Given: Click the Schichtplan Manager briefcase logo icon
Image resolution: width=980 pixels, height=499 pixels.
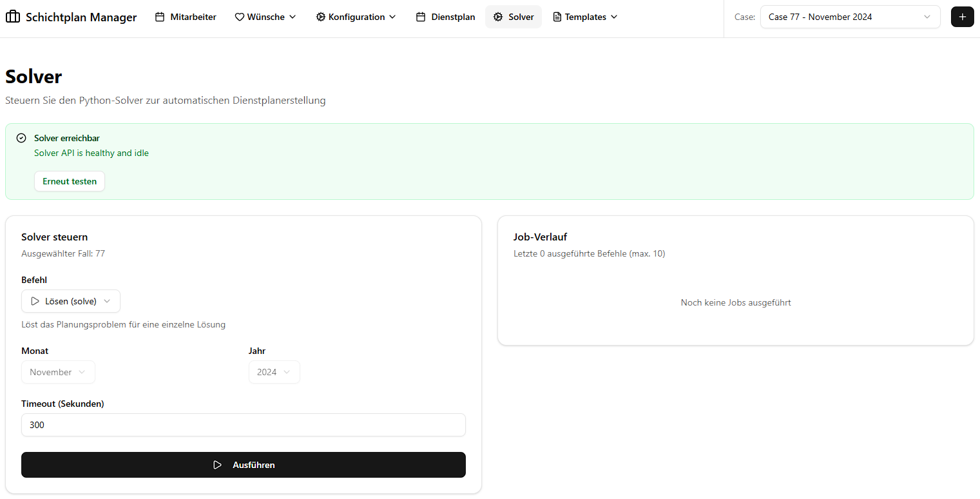Looking at the screenshot, I should (x=13, y=17).
